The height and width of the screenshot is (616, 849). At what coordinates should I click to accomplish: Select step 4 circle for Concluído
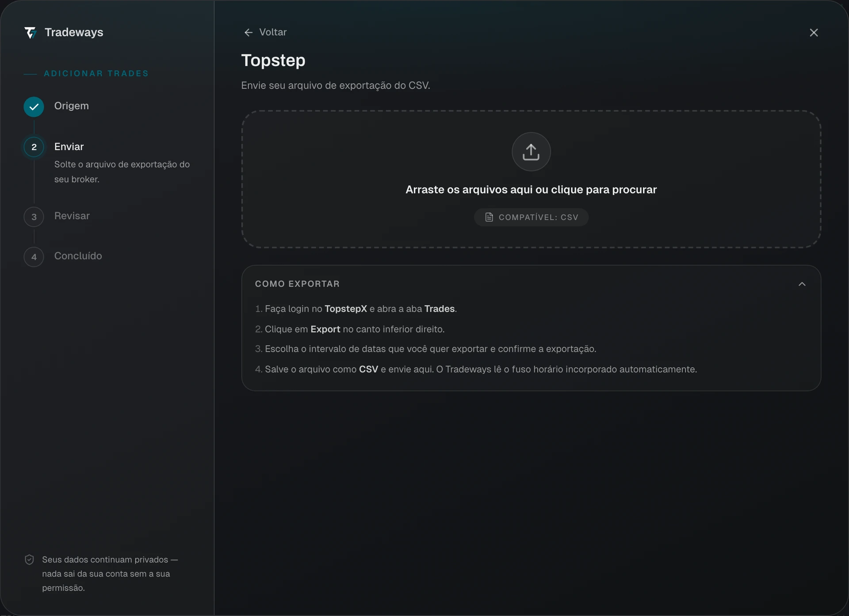(x=34, y=257)
